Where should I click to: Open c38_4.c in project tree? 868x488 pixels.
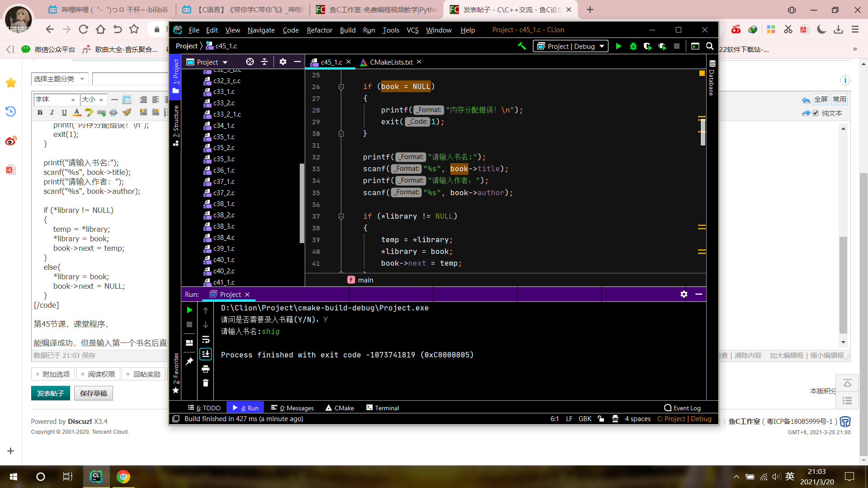pyautogui.click(x=224, y=238)
